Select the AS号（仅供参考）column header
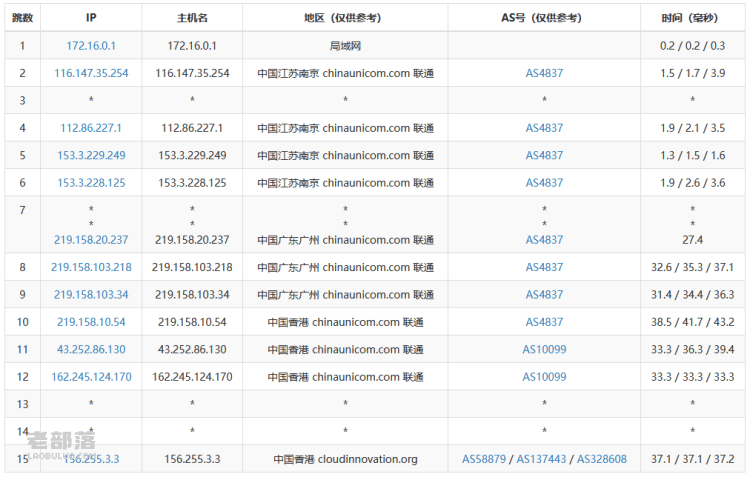 544,18
